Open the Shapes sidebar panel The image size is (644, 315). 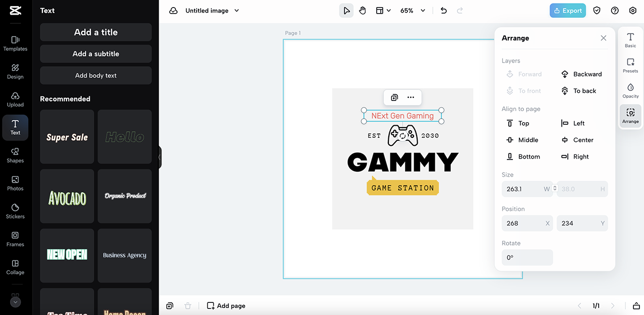(x=15, y=155)
